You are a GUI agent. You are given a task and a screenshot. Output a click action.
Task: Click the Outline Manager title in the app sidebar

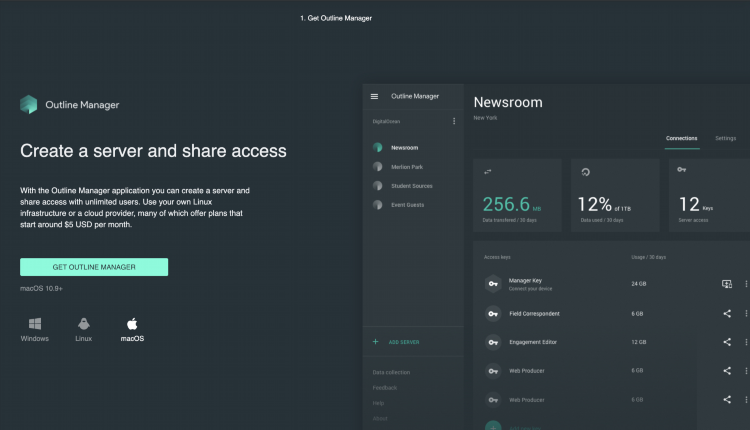tap(415, 96)
